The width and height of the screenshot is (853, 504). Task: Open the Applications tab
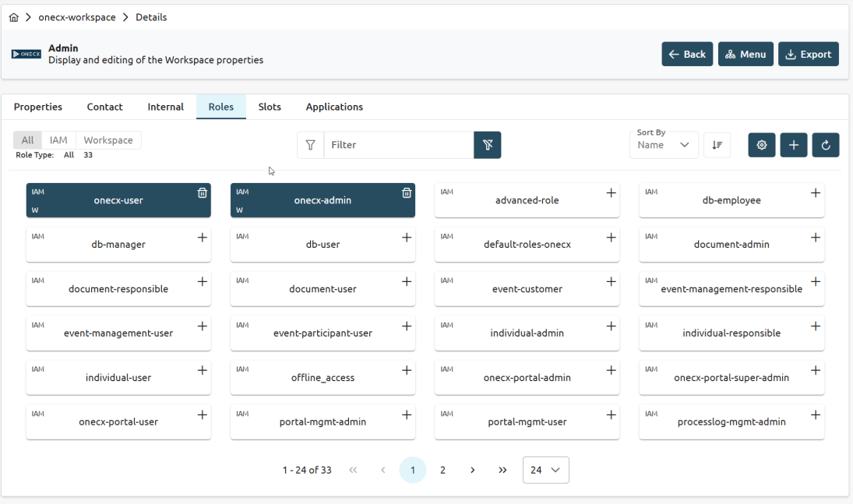pyautogui.click(x=334, y=107)
